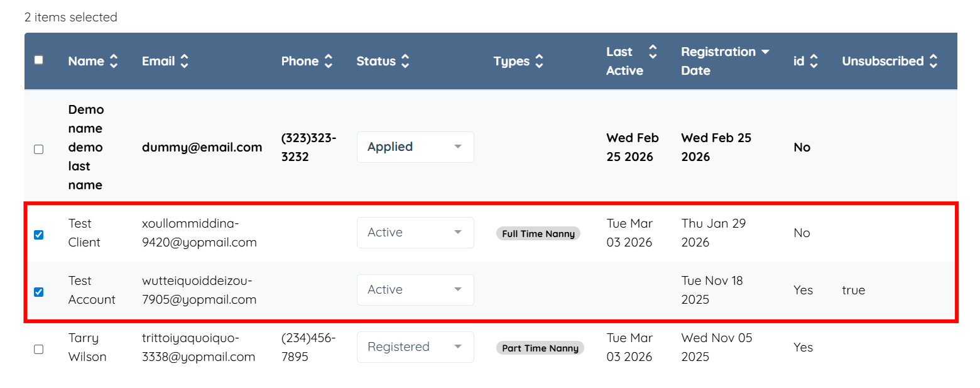This screenshot has width=980, height=388.
Task: Select the Tarry Wilson row checkbox
Action: pos(39,349)
